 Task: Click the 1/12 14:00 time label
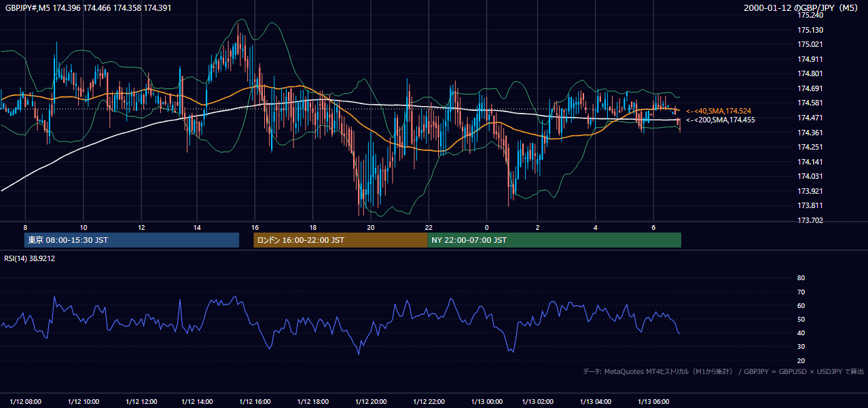[x=198, y=401]
